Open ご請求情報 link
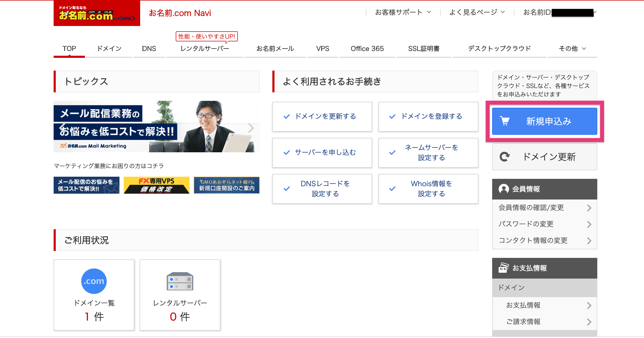This screenshot has width=644, height=338. click(523, 322)
